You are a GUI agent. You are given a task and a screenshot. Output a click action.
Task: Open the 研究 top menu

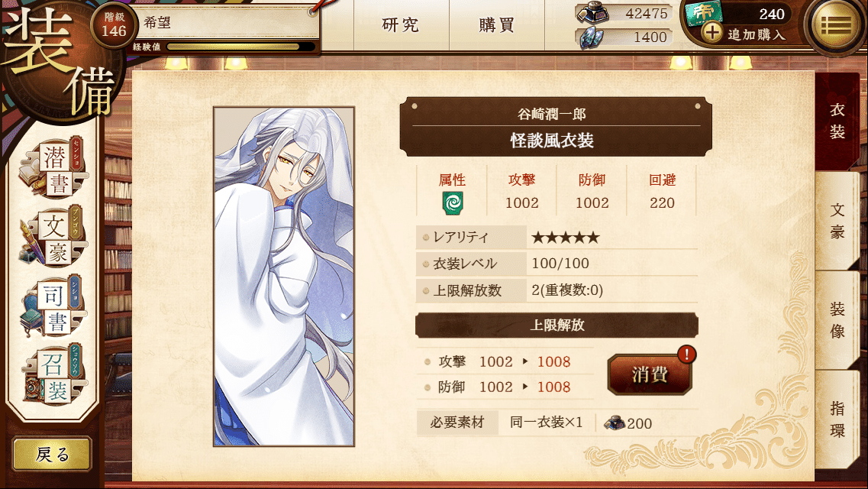401,25
